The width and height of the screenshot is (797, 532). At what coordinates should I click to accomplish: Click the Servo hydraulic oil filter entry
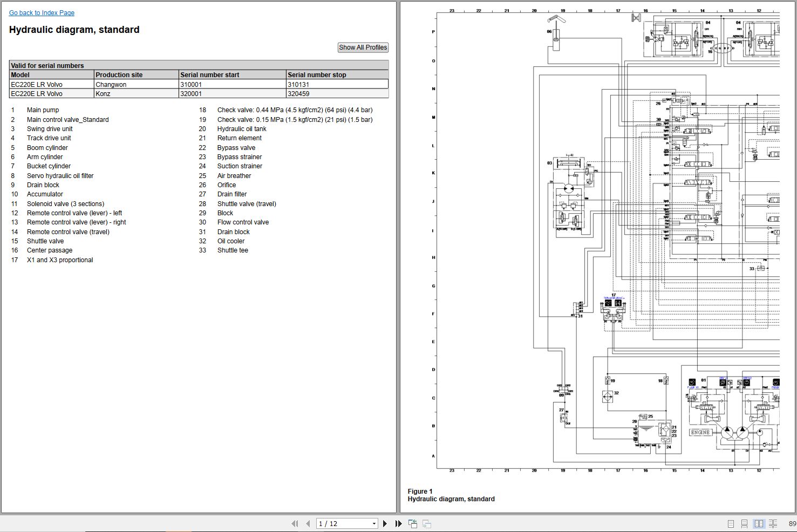click(60, 176)
